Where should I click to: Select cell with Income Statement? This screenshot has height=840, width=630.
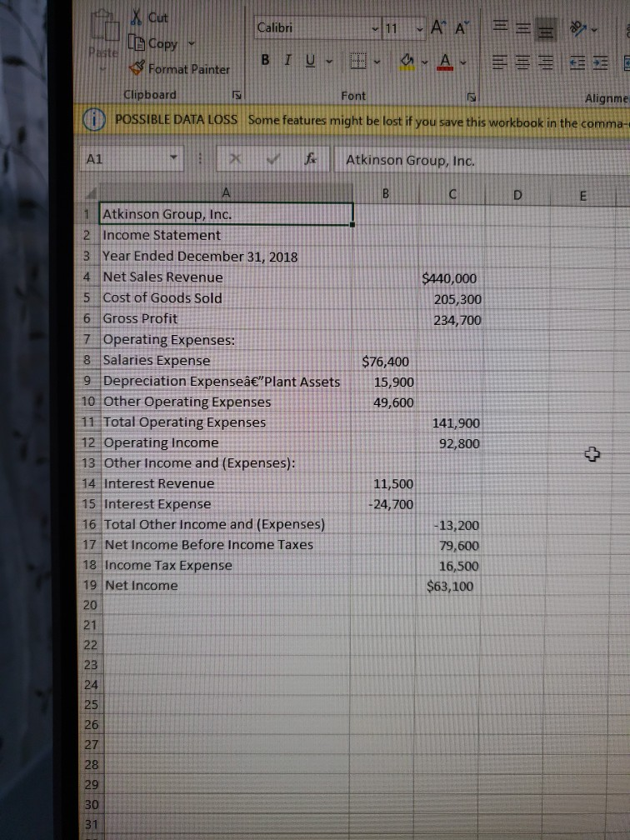[x=226, y=235]
